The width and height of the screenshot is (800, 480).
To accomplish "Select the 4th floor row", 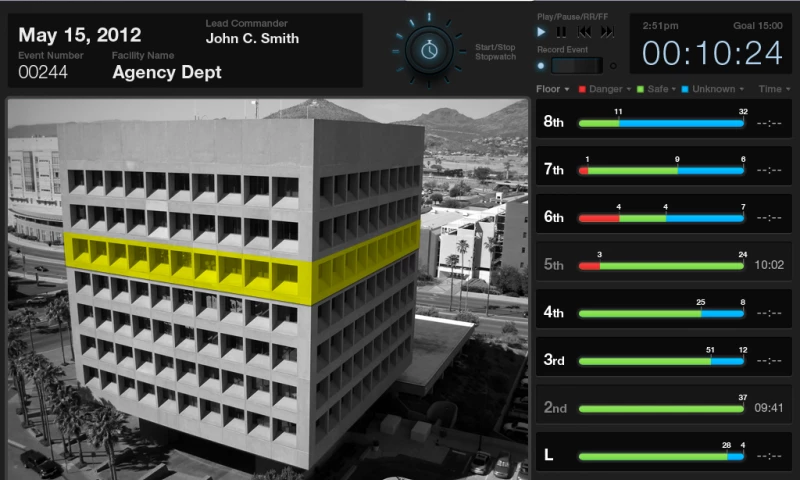I will (664, 309).
